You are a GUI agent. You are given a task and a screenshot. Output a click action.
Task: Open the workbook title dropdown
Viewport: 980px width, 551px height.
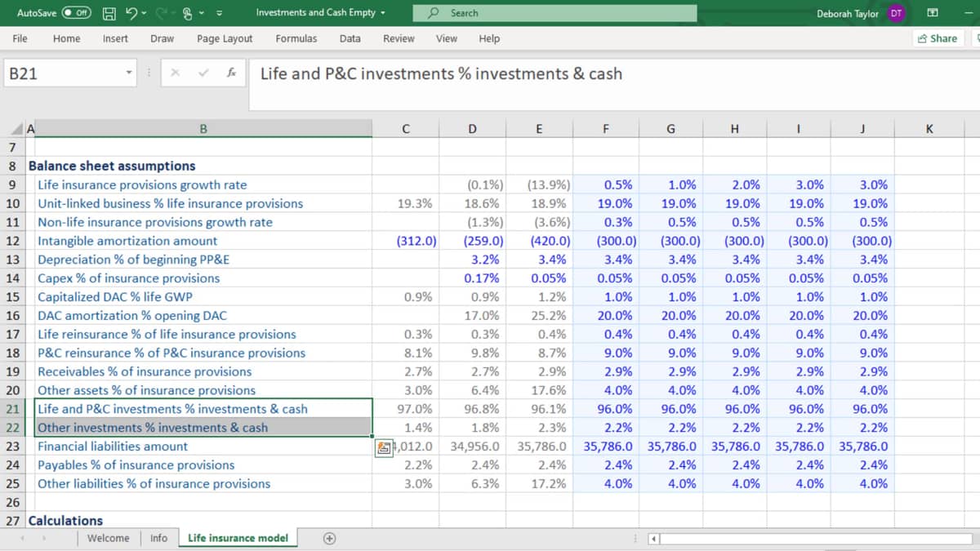(x=383, y=13)
